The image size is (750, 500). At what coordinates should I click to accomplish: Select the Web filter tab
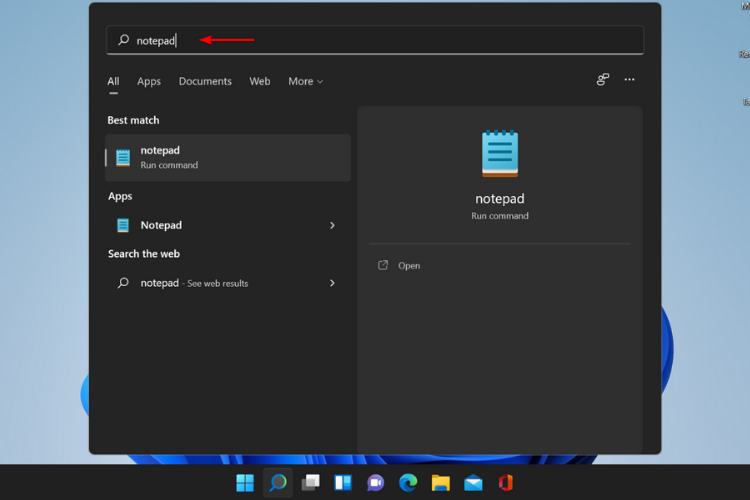[x=260, y=82]
